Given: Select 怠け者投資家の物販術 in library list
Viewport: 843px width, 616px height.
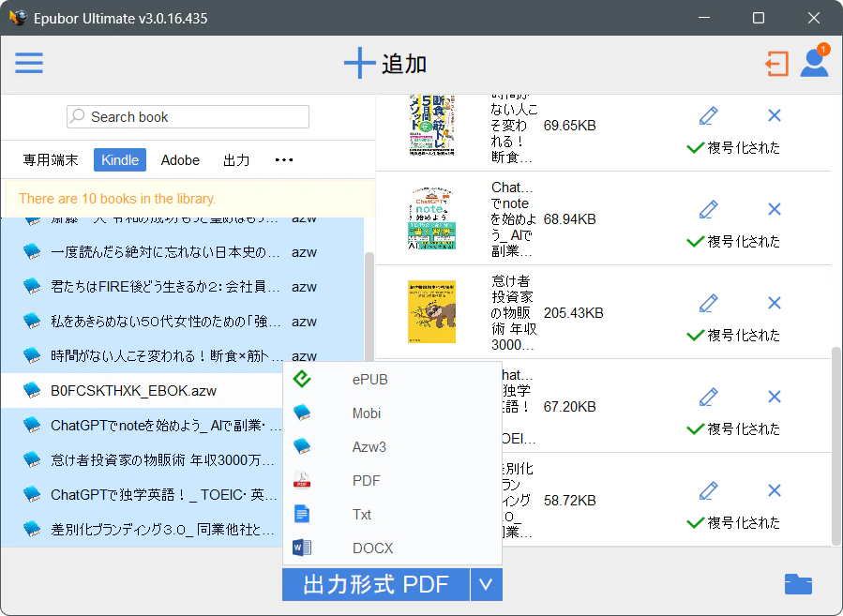Looking at the screenshot, I should tap(142, 460).
